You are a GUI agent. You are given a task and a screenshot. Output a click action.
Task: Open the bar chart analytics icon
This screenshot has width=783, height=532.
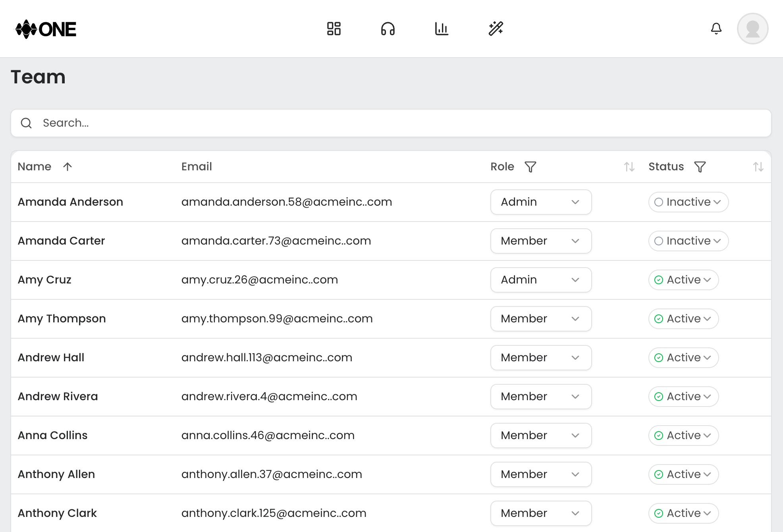pos(442,29)
